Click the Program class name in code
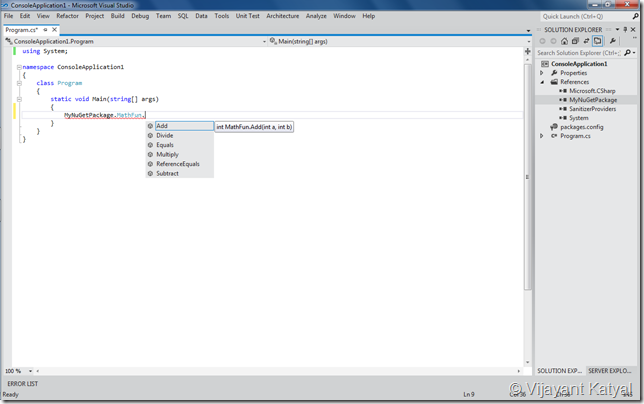Image resolution: width=644 pixels, height=404 pixels. pyautogui.click(x=70, y=83)
